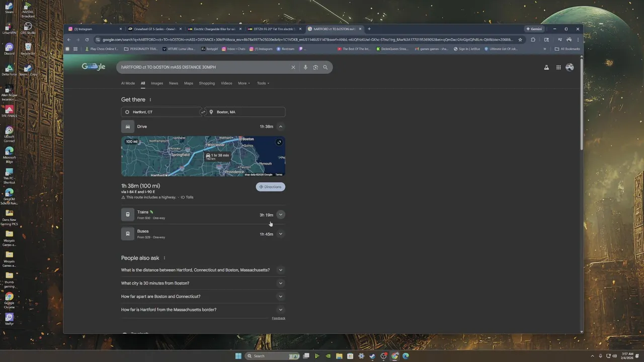Screen dimensions: 644x362
Task: Open OBS Studio desktop shortcut
Action: [28, 28]
